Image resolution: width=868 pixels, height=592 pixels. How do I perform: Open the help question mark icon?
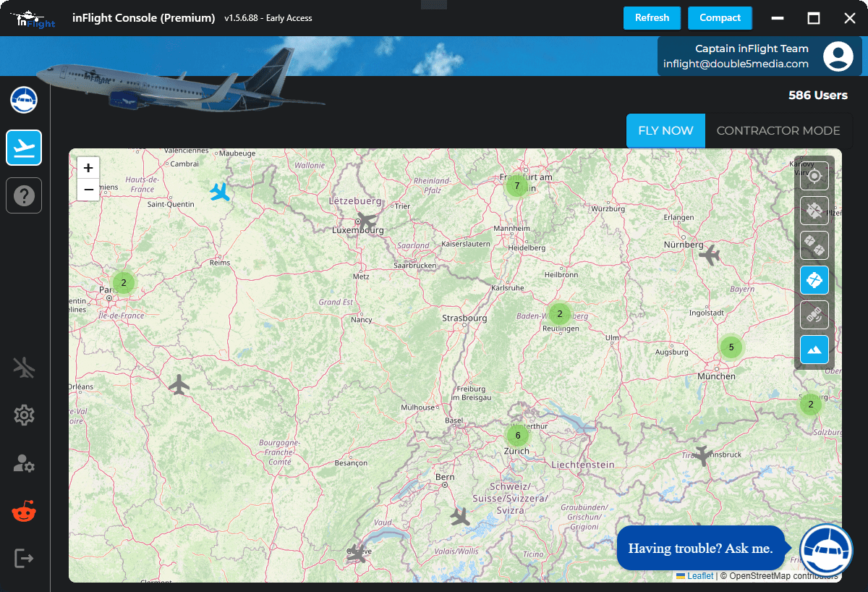[x=24, y=195]
